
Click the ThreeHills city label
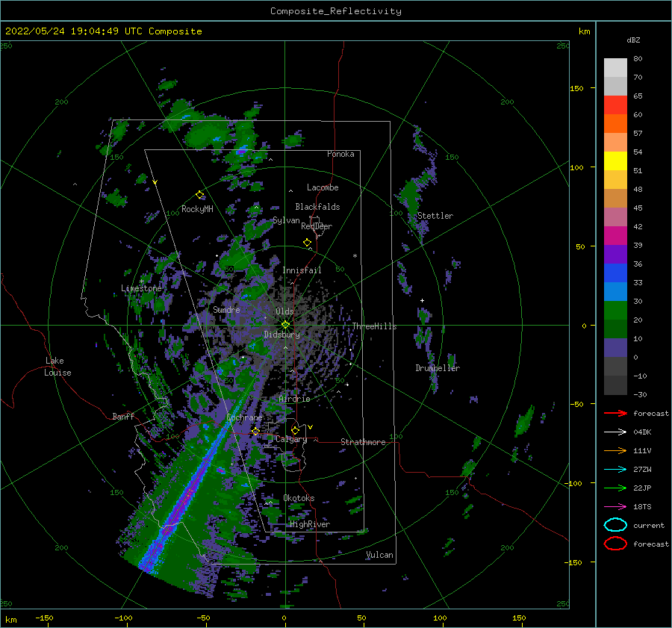pyautogui.click(x=374, y=326)
